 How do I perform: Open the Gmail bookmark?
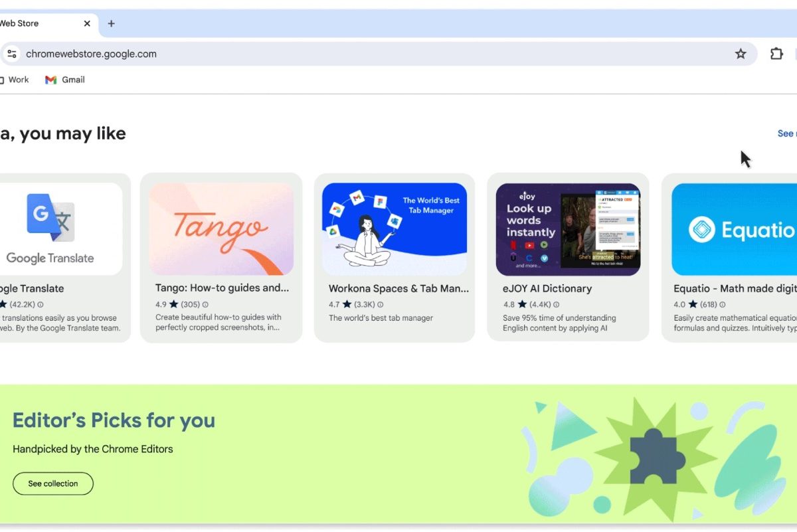click(x=65, y=80)
